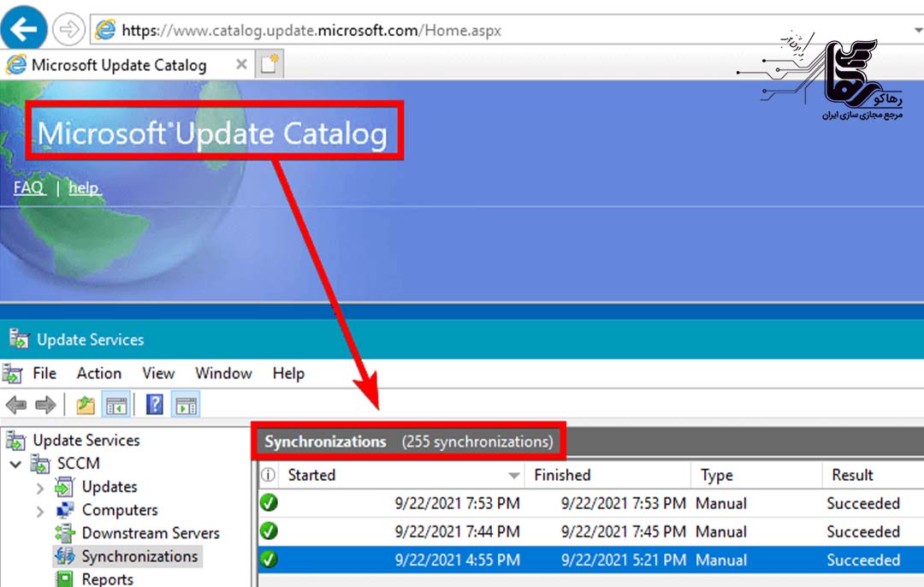
Task: Toggle the Show/Hide Console Tree button
Action: (116, 405)
